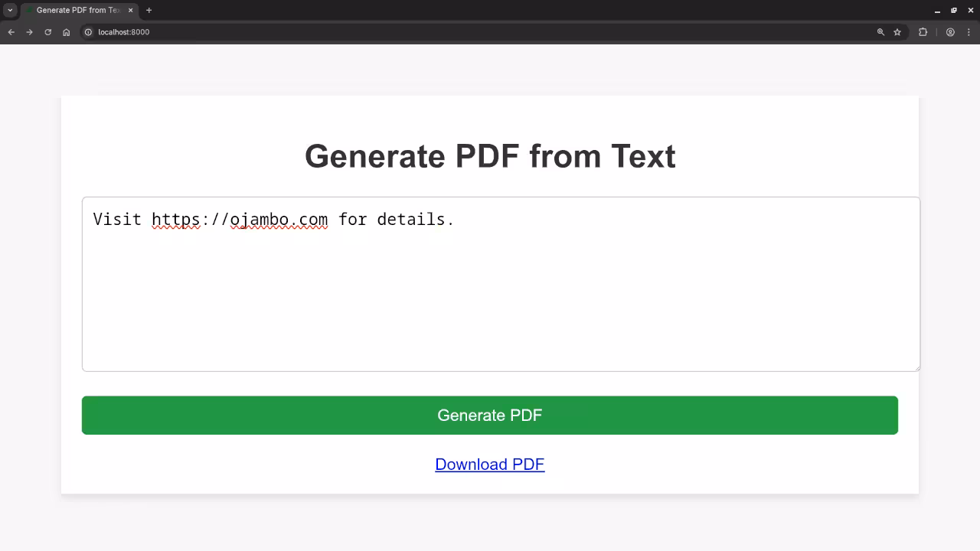Screen dimensions: 980x551
Task: Click the browser forward navigation arrow
Action: click(x=29, y=32)
